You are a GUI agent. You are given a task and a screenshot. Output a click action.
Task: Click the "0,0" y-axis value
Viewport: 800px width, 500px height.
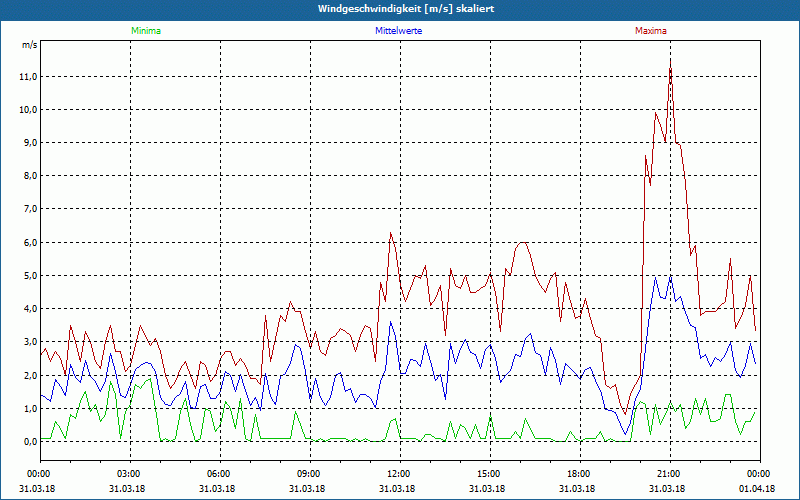point(30,441)
